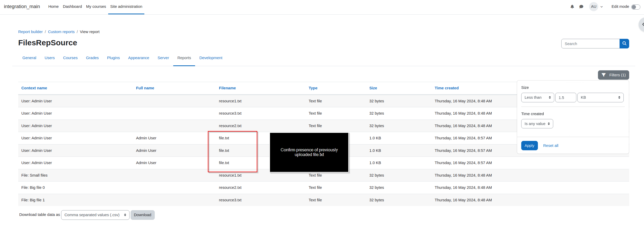Screen dimensions: 644x243
Task: Switch to the Plugins tab
Action: [x=113, y=58]
